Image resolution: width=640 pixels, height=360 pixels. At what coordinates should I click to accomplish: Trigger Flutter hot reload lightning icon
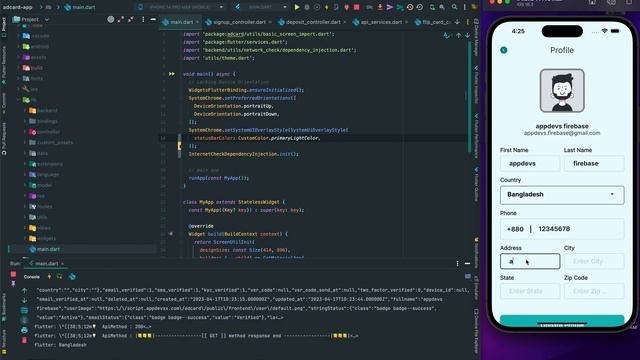327,7
